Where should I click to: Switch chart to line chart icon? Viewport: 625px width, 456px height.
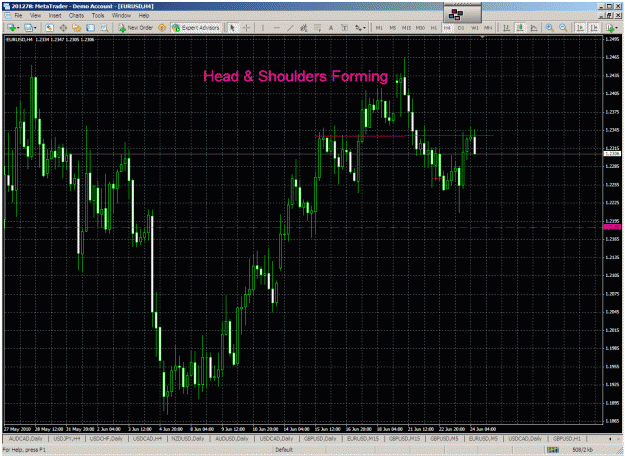click(x=534, y=28)
